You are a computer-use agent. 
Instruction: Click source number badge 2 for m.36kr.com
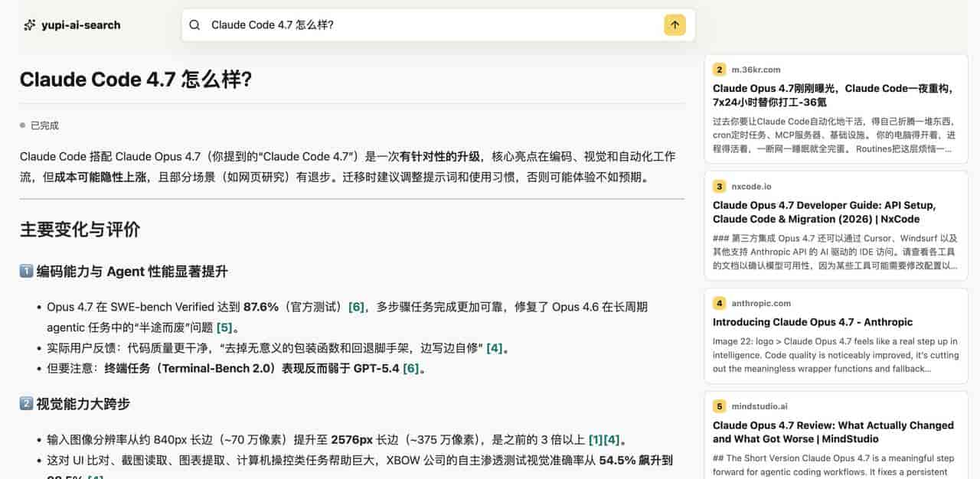[719, 70]
